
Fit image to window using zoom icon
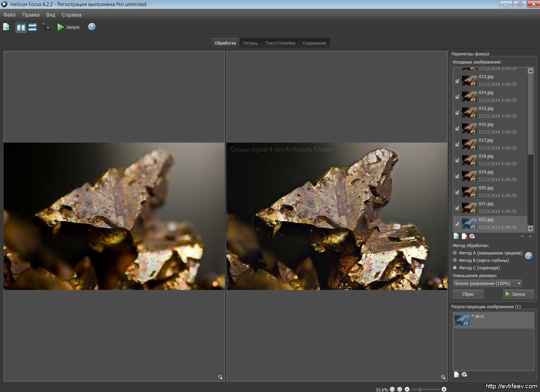pyautogui.click(x=400, y=389)
